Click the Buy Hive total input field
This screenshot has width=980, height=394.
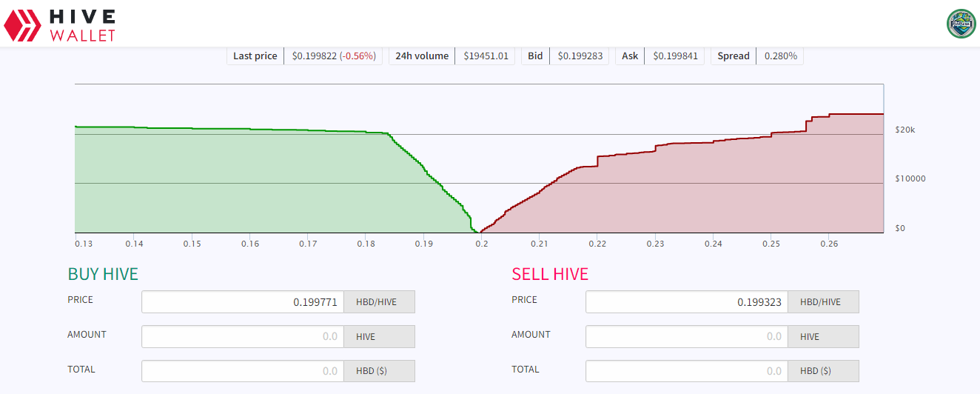pyautogui.click(x=243, y=371)
